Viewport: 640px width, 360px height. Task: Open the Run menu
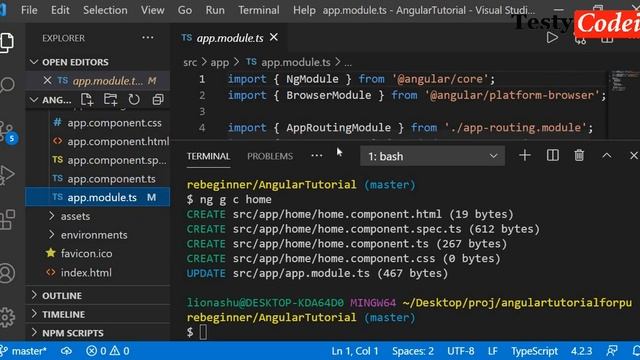click(215, 10)
